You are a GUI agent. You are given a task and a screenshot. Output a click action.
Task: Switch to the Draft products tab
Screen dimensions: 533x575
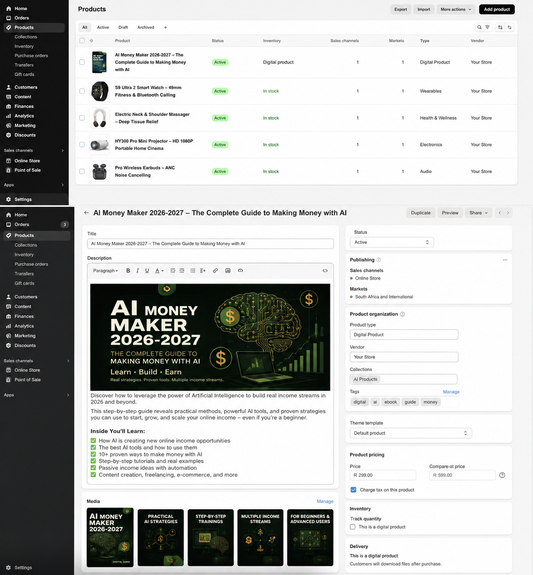tap(123, 27)
